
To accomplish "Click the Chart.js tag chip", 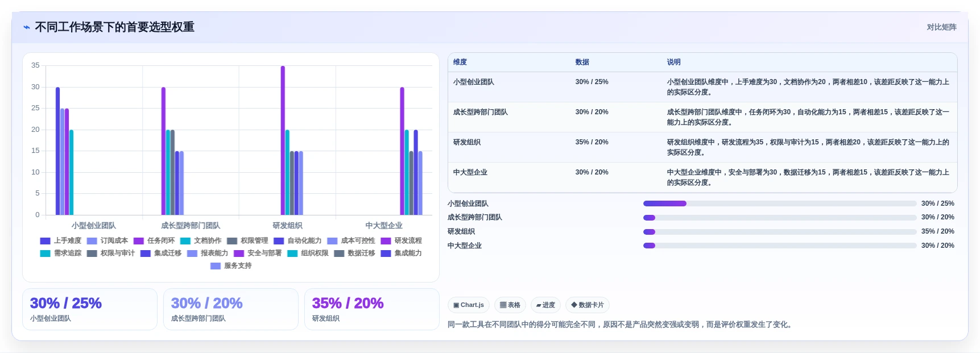I will pos(469,305).
